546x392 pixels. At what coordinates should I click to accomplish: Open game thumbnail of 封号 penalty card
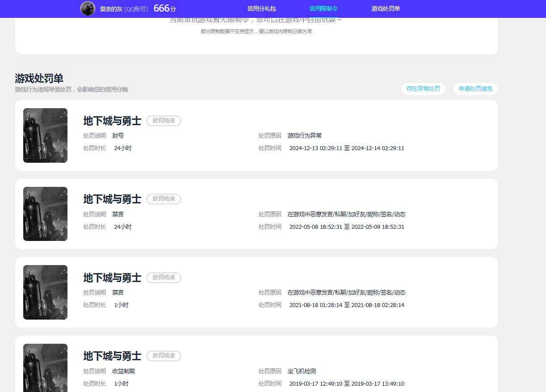coord(45,135)
